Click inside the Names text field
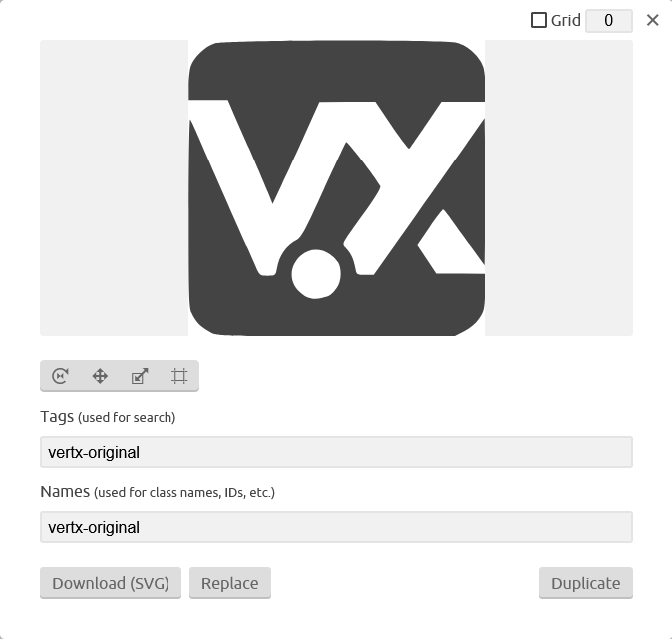The width and height of the screenshot is (672, 639). [x=336, y=527]
